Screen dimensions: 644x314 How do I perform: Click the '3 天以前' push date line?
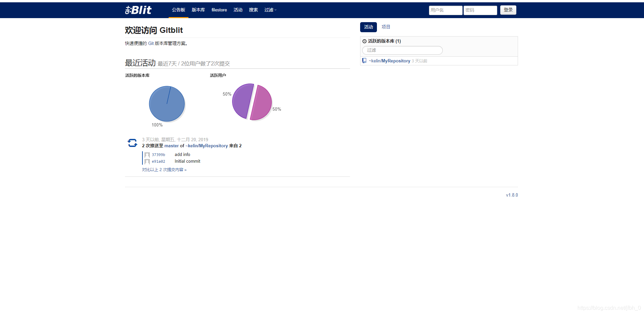tap(175, 140)
